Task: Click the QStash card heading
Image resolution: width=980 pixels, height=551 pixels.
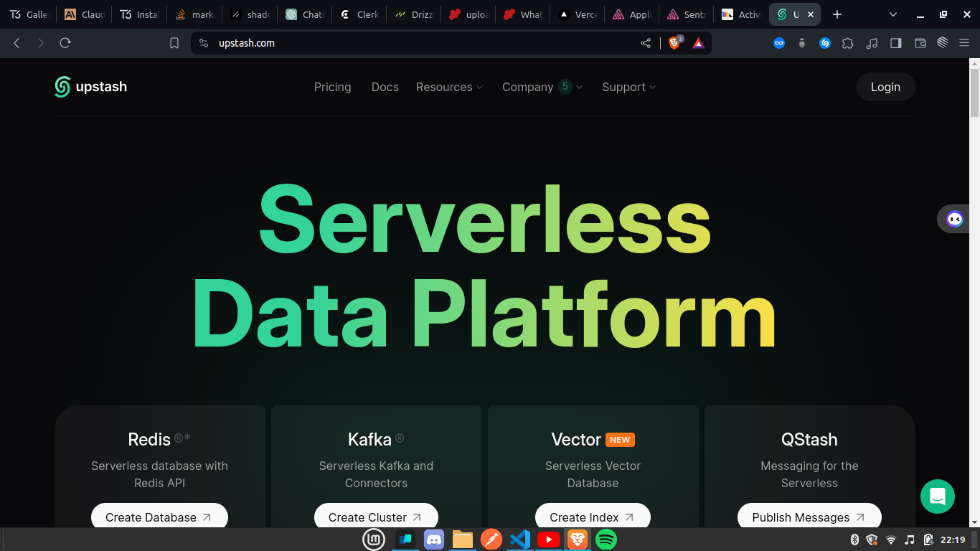Action: tap(809, 439)
